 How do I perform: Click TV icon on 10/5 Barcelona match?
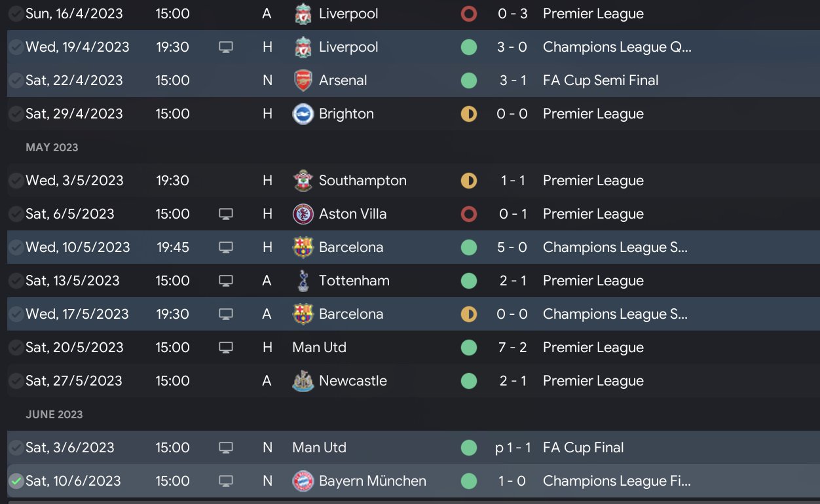pyautogui.click(x=226, y=247)
